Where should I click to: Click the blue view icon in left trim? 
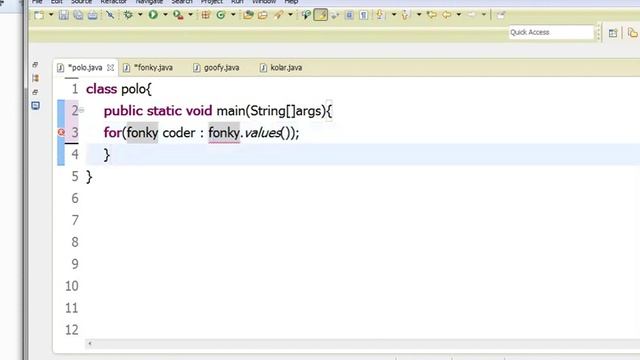[36, 105]
